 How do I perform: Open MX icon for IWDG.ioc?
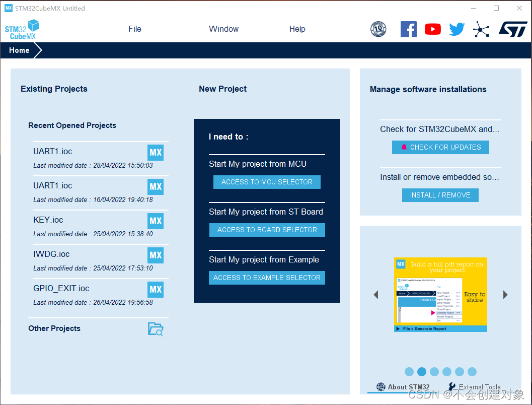tap(156, 255)
